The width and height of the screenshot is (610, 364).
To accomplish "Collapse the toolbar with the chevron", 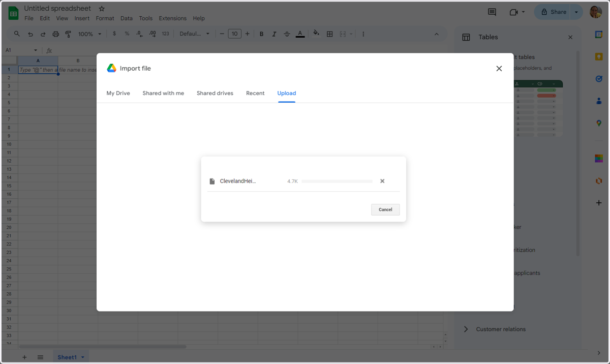I will 436,34.
